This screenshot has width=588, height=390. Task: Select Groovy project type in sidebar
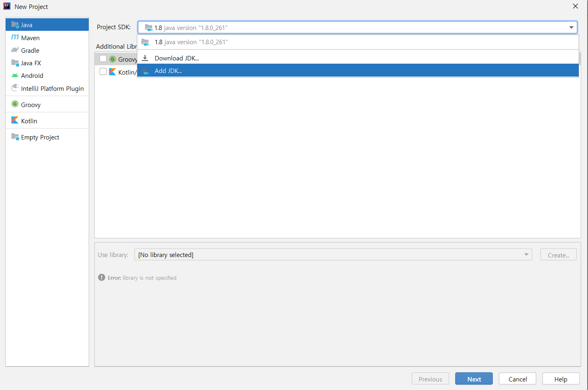pos(47,105)
